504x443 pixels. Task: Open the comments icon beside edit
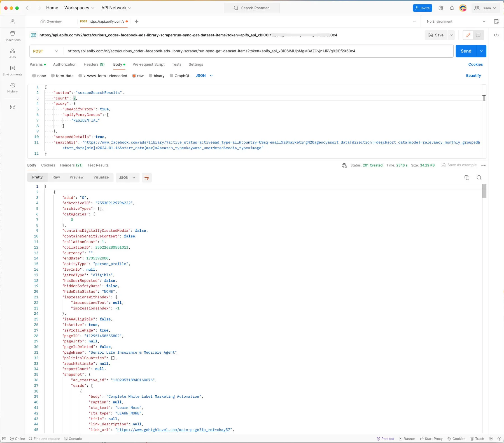[x=478, y=35]
